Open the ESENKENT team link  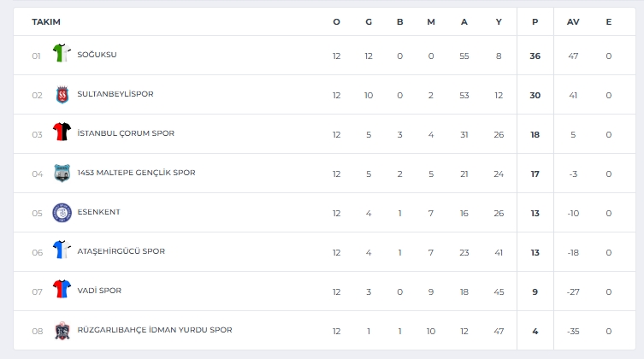coord(98,212)
